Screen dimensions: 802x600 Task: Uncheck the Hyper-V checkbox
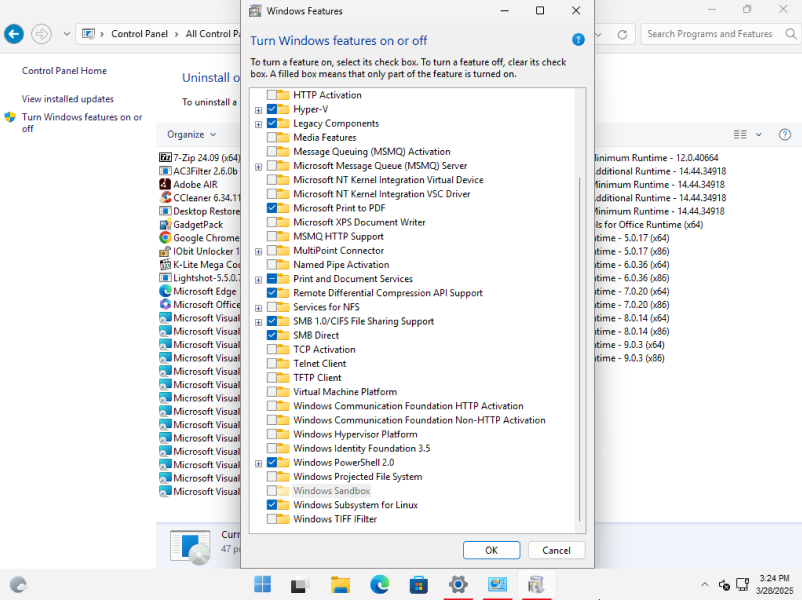(x=272, y=109)
